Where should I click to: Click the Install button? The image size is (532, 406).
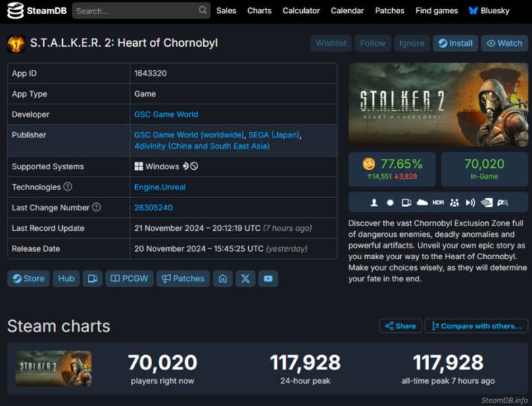pyautogui.click(x=456, y=43)
